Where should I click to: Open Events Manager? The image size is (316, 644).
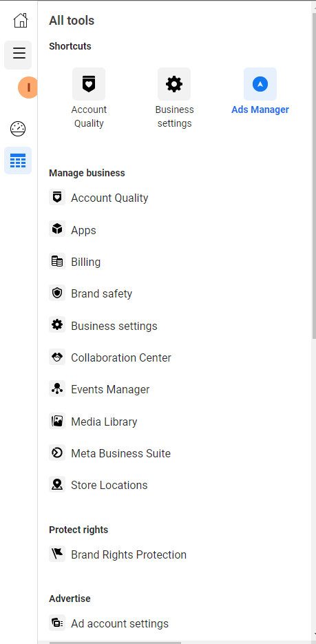pyautogui.click(x=99, y=389)
